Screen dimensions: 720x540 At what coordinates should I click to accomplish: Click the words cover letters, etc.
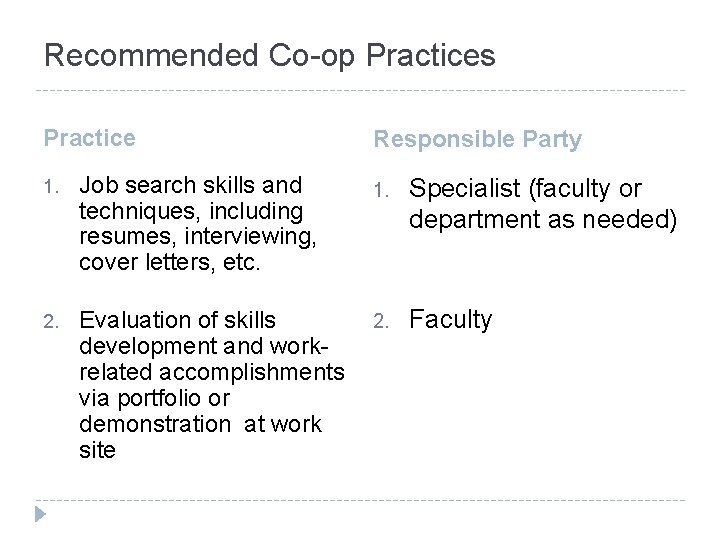pyautogui.click(x=169, y=263)
